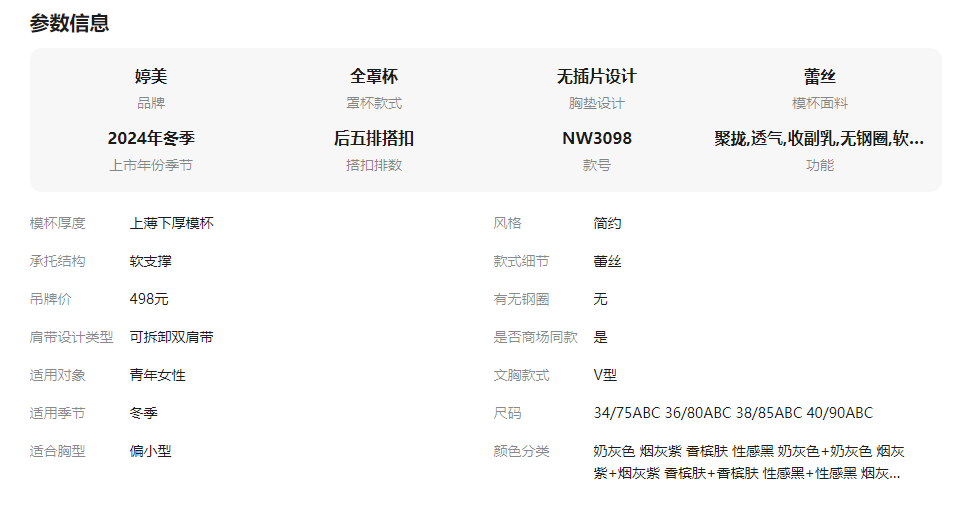
Task: Click the 2024年冬季 launch season value
Action: (x=151, y=139)
